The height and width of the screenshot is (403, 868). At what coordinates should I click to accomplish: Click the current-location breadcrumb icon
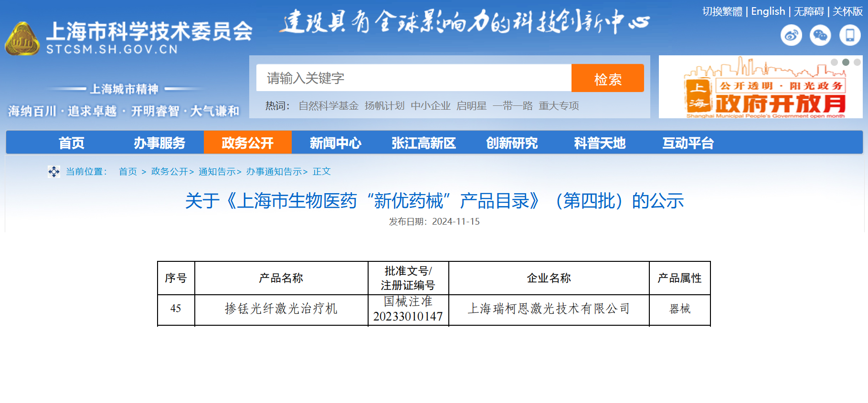pyautogui.click(x=54, y=172)
